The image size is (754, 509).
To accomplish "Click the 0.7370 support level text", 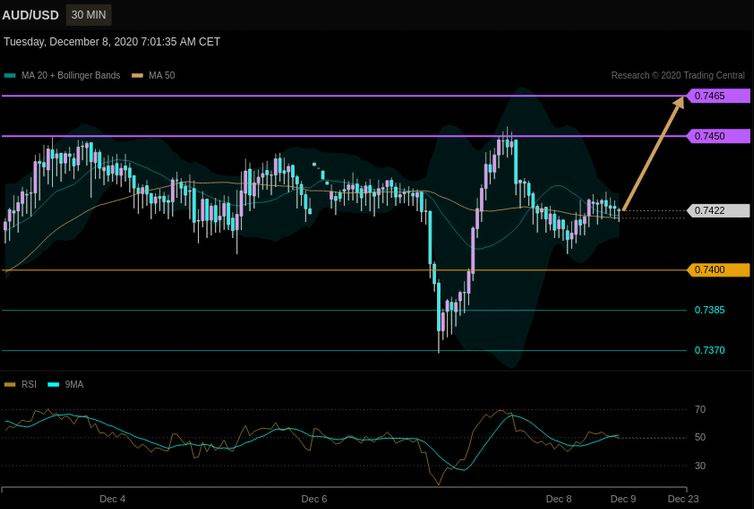I will 709,350.
